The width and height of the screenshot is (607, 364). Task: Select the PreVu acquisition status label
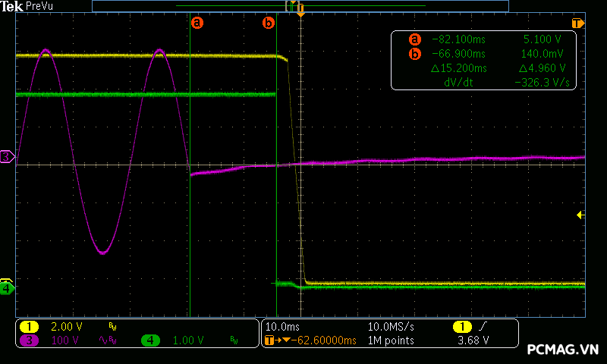[x=39, y=6]
